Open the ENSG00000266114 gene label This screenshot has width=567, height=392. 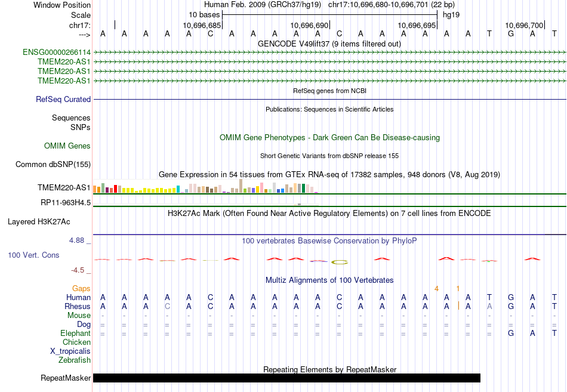pyautogui.click(x=57, y=53)
